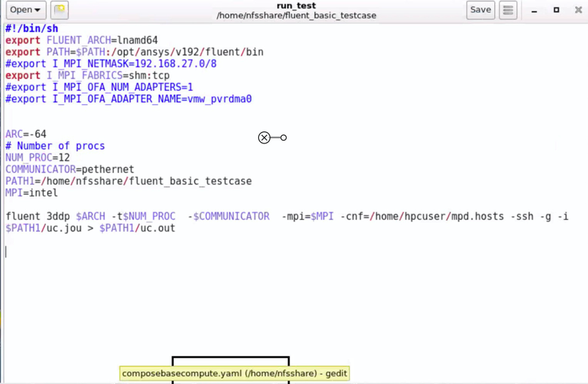Image resolution: width=588 pixels, height=384 pixels.
Task: Click the 'fluent 3ddp' command text
Action: (x=38, y=216)
